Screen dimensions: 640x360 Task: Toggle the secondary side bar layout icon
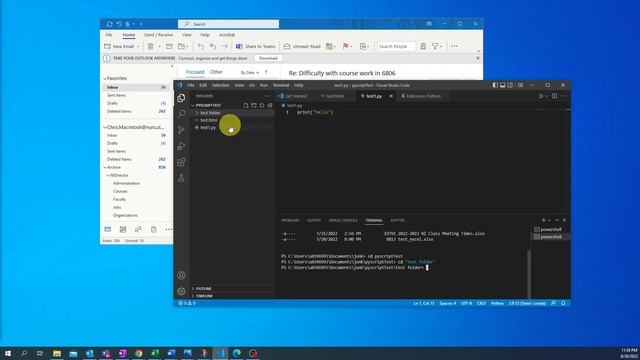point(510,85)
